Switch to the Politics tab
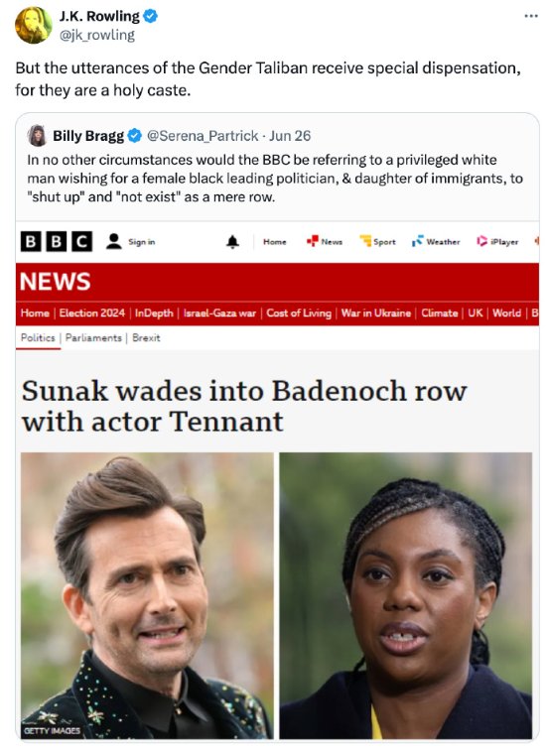Screen dimensions: 546x756 (x=38, y=337)
